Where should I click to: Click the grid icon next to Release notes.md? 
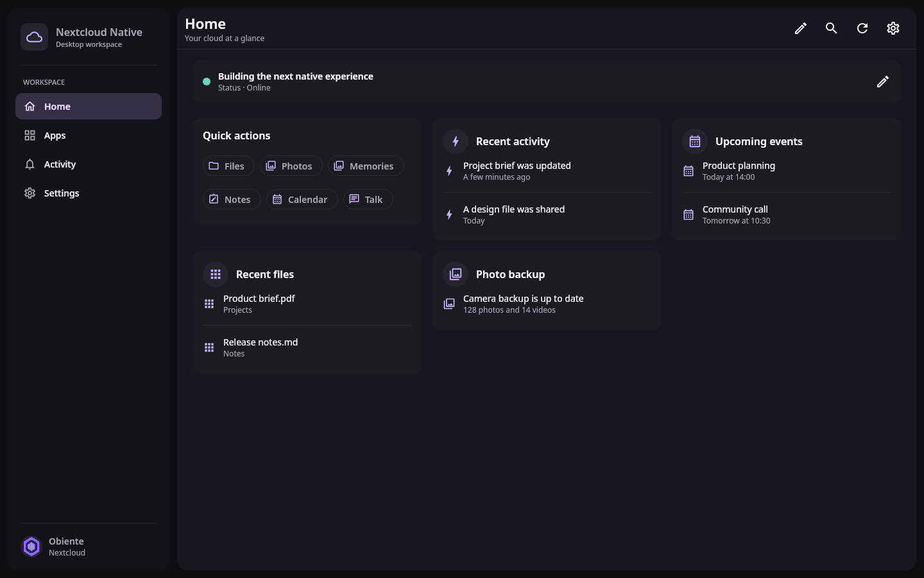click(x=209, y=347)
